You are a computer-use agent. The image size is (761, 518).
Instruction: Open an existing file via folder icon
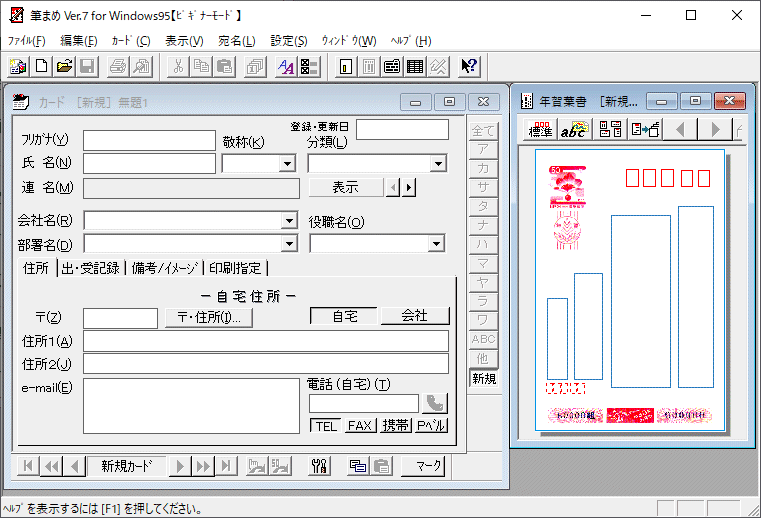64,67
